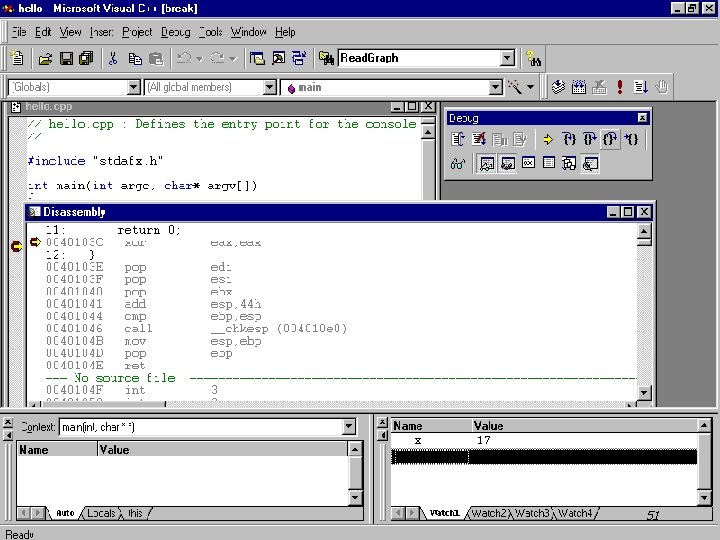Click the Build icon in build toolbar

point(579,87)
